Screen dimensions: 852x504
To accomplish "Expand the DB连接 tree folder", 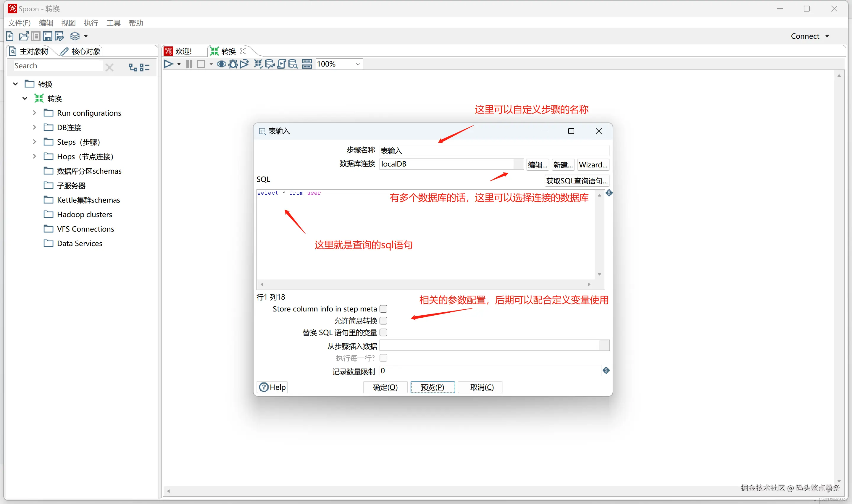I will pos(34,127).
